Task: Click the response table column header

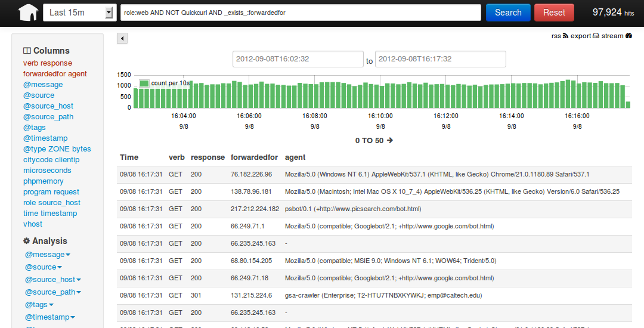Action: [x=208, y=157]
